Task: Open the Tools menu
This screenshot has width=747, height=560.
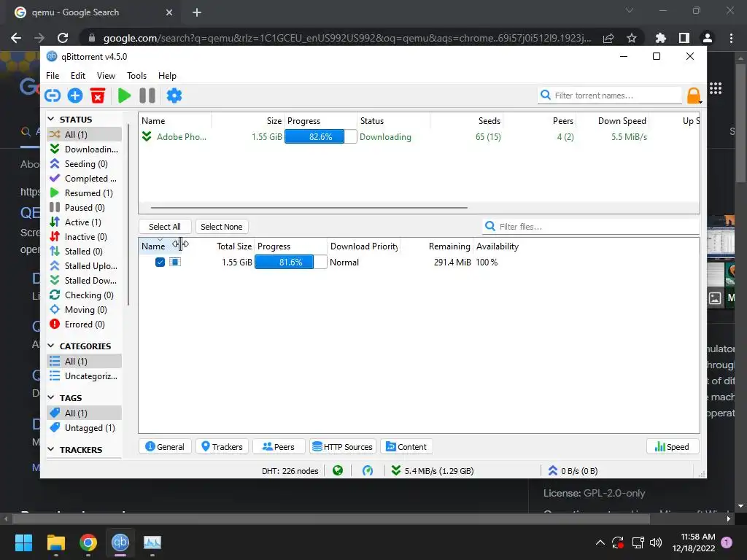Action: pyautogui.click(x=136, y=76)
